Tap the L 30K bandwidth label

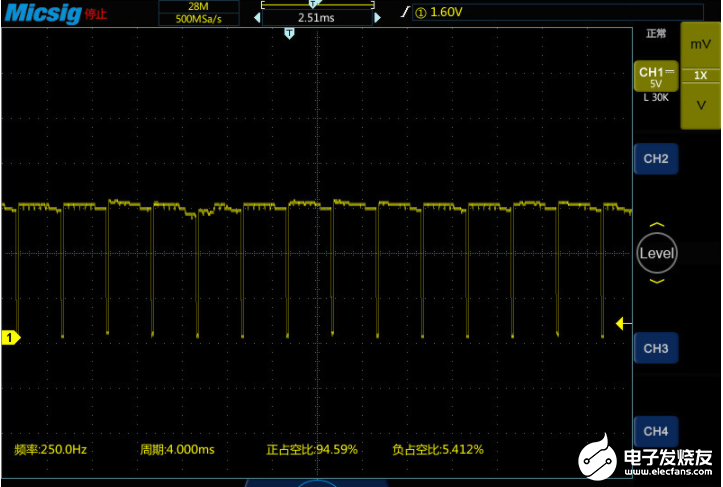[656, 97]
